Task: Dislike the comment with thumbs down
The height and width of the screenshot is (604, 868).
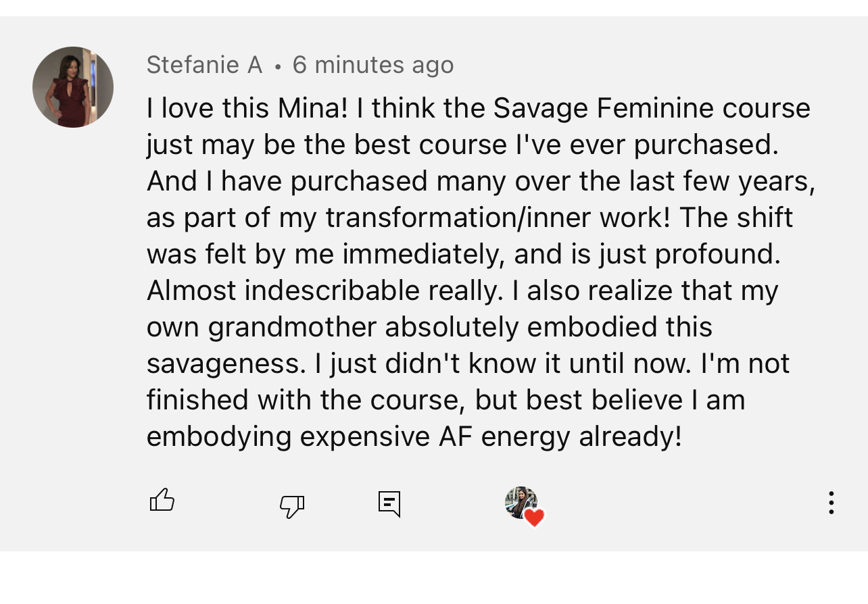Action: tap(292, 505)
